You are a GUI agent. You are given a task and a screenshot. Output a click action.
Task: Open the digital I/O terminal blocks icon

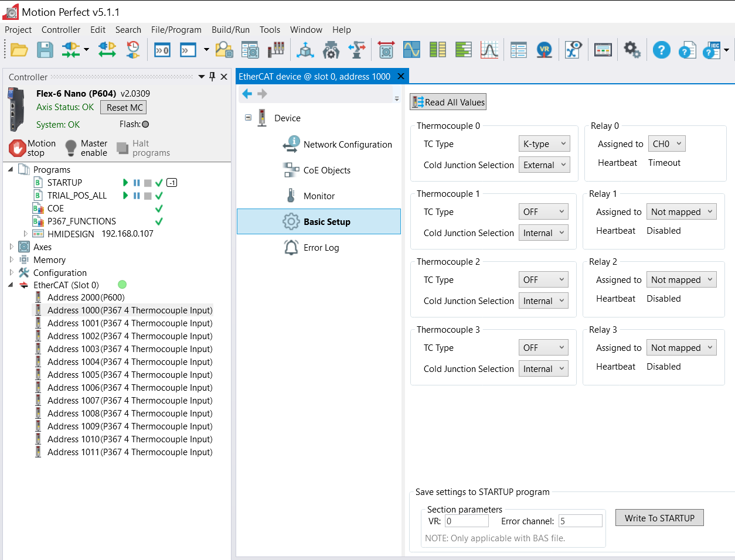pos(276,50)
